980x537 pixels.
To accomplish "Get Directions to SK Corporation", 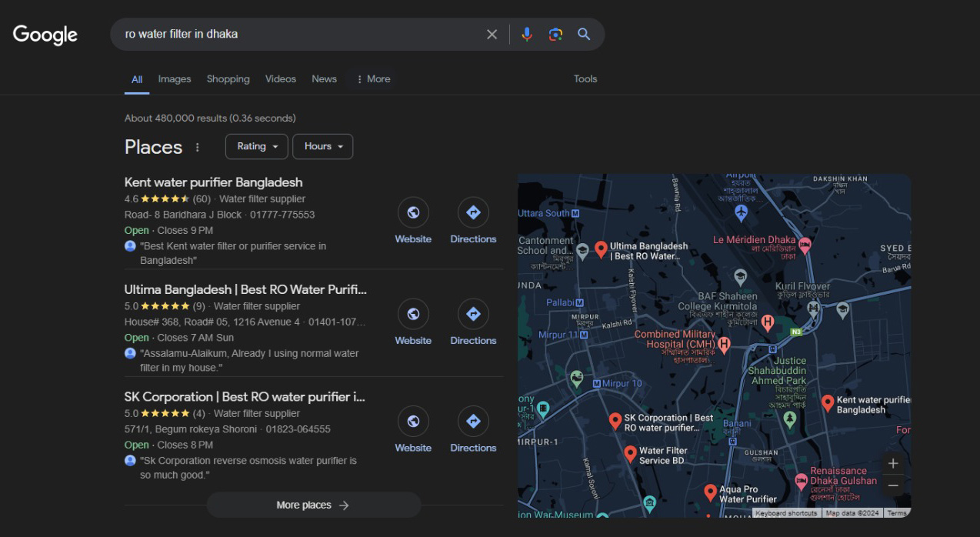I will point(473,422).
